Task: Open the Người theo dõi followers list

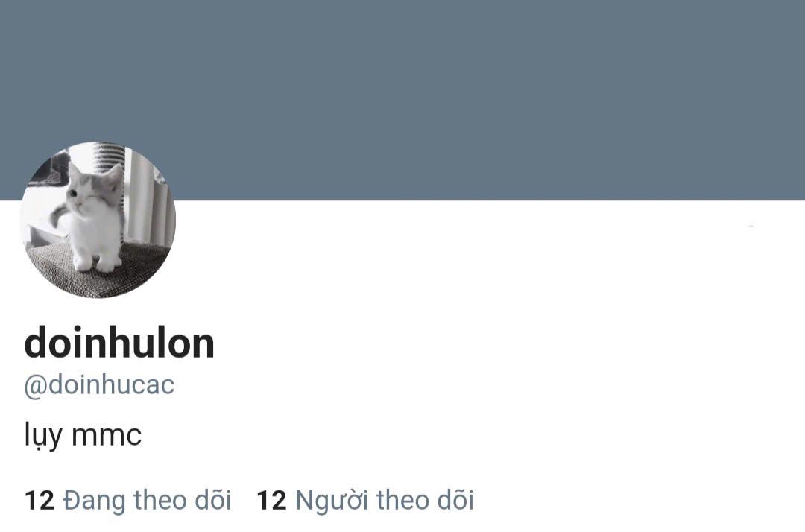Action: 365,500
